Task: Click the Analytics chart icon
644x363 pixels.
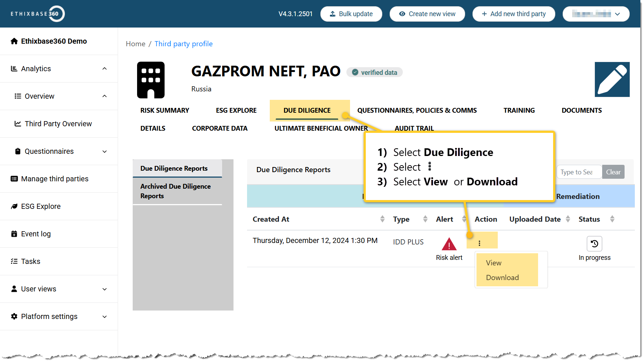Action: (14, 69)
